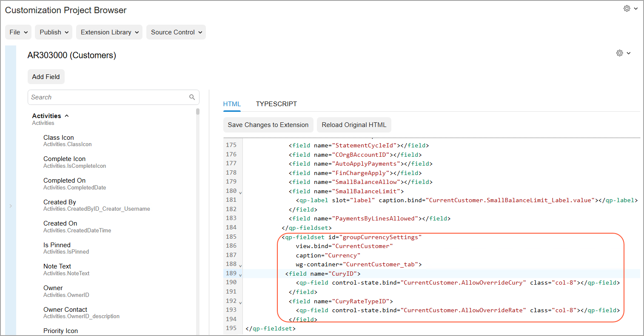Click the AR303000 screen settings gear icon
Screen dimensions: 644x336
tap(620, 53)
